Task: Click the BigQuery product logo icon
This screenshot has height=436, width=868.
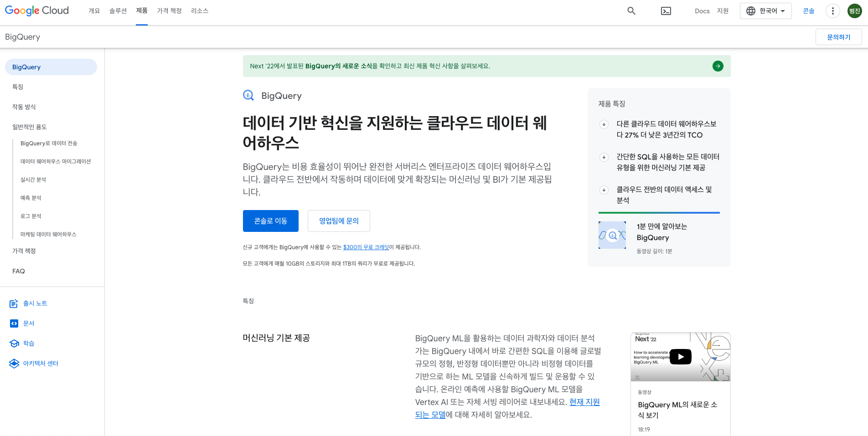Action: pyautogui.click(x=248, y=95)
